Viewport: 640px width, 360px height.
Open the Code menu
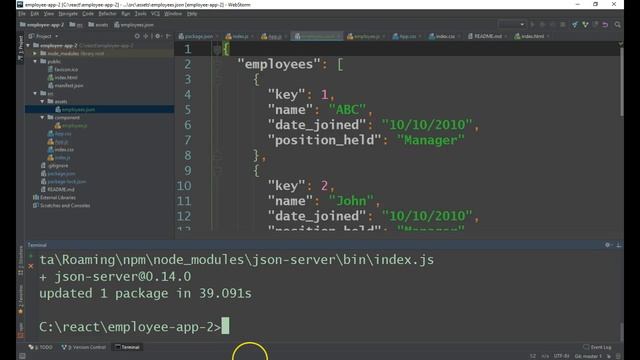(88, 14)
